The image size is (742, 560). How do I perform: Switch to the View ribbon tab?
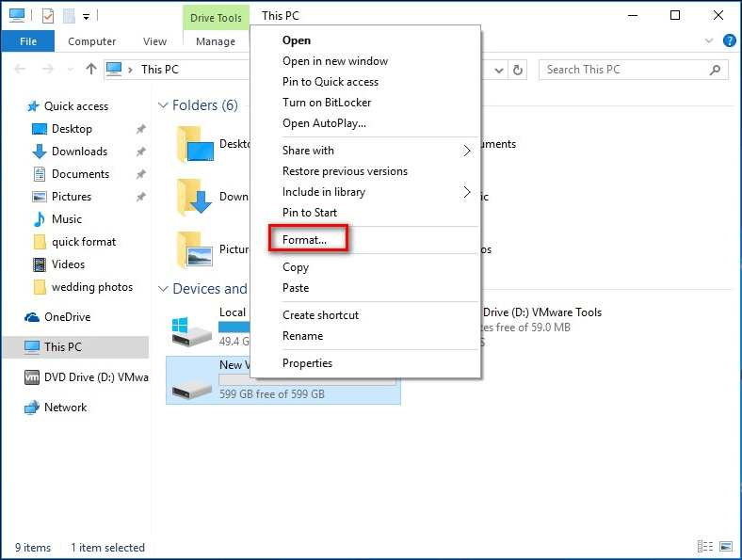click(154, 41)
